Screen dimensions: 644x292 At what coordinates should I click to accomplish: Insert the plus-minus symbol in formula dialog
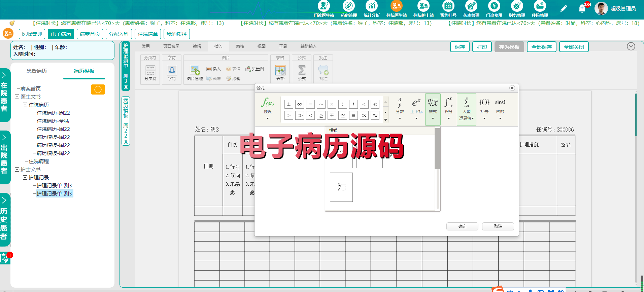(289, 104)
